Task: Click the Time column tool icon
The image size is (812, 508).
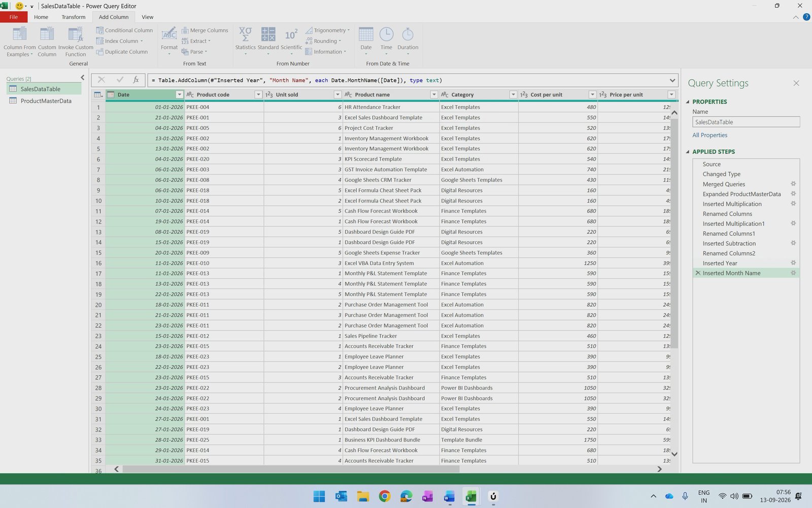Action: click(386, 34)
